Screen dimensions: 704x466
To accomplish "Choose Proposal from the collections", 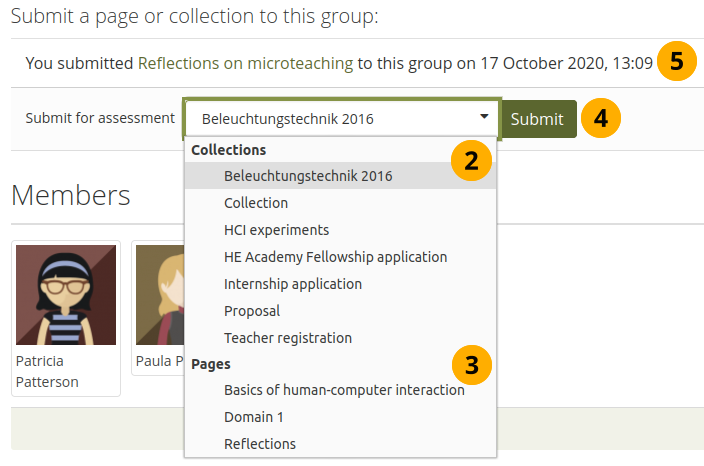I will (x=252, y=311).
